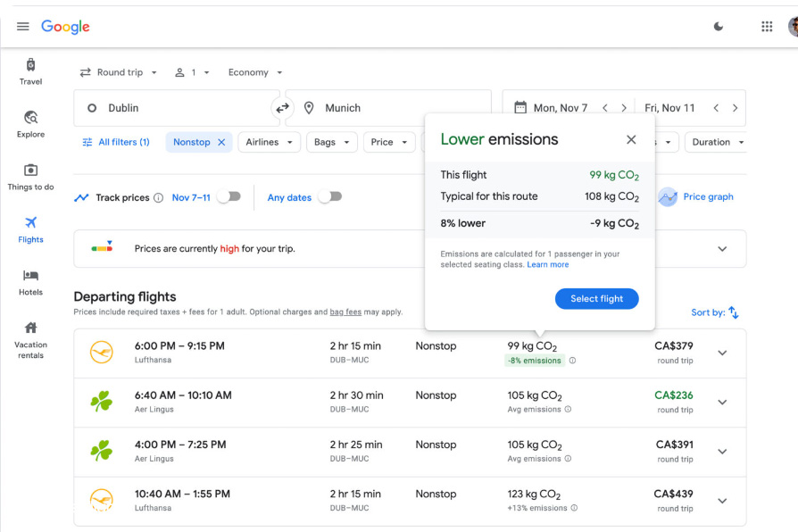Click Aer Lingus shamrock on 6:40 AM flight
The width and height of the screenshot is (798, 532).
[102, 401]
